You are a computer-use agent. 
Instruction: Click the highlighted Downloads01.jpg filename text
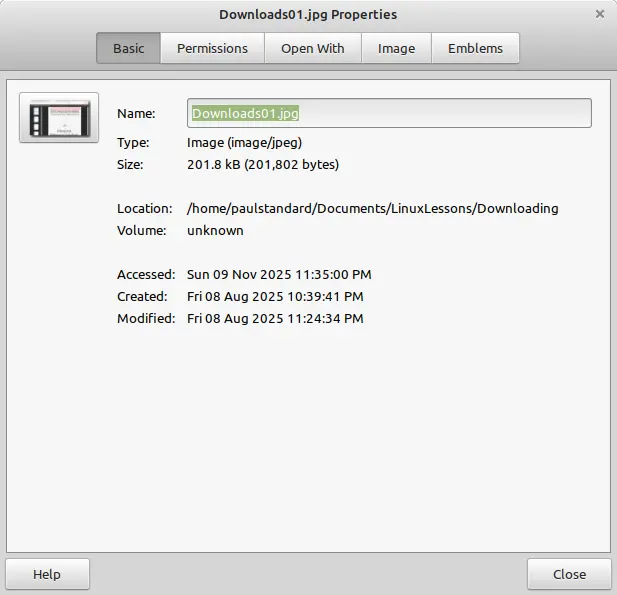[x=245, y=113]
